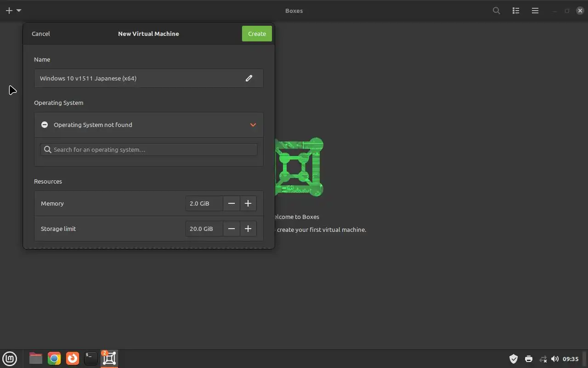The image size is (588, 368).
Task: Open the dropdown arrow next to the plus icon
Action: tap(19, 11)
